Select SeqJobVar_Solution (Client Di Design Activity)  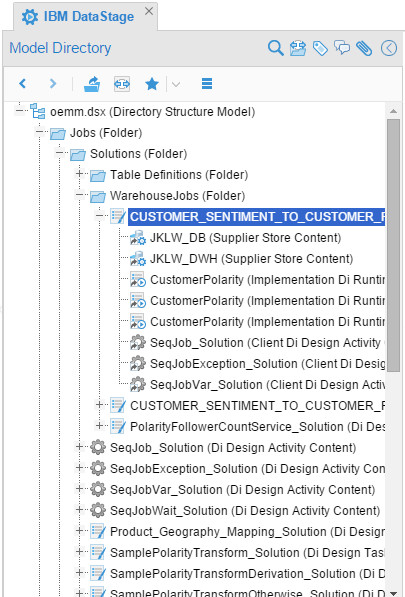268,384
